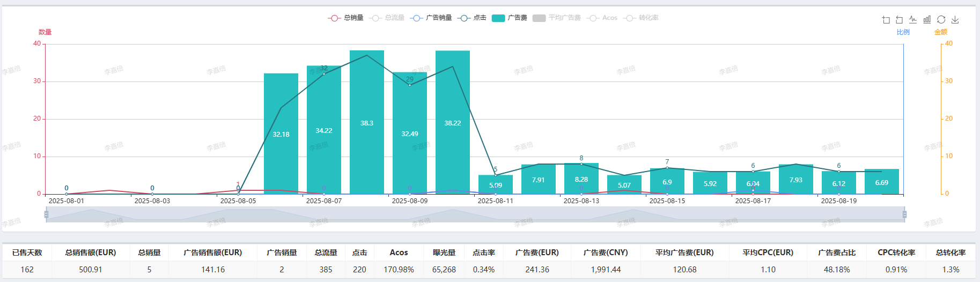
Task: Hide the 点击 line series in legend
Action: (472, 18)
